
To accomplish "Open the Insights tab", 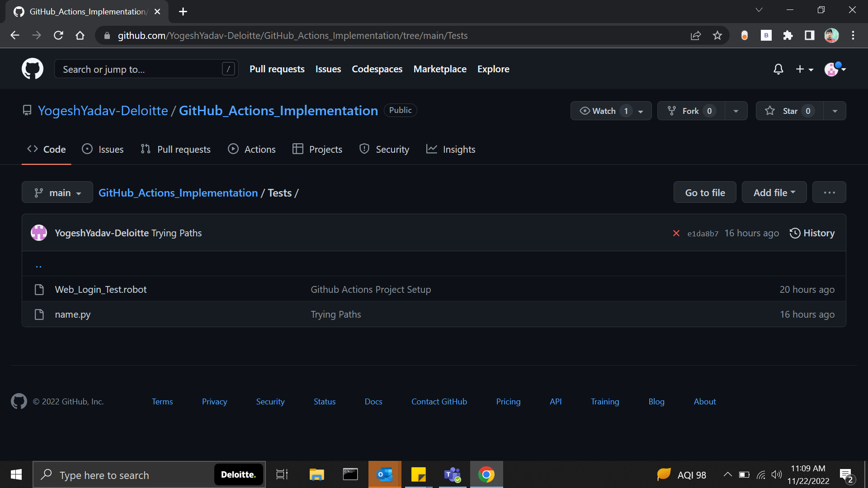I will click(451, 149).
